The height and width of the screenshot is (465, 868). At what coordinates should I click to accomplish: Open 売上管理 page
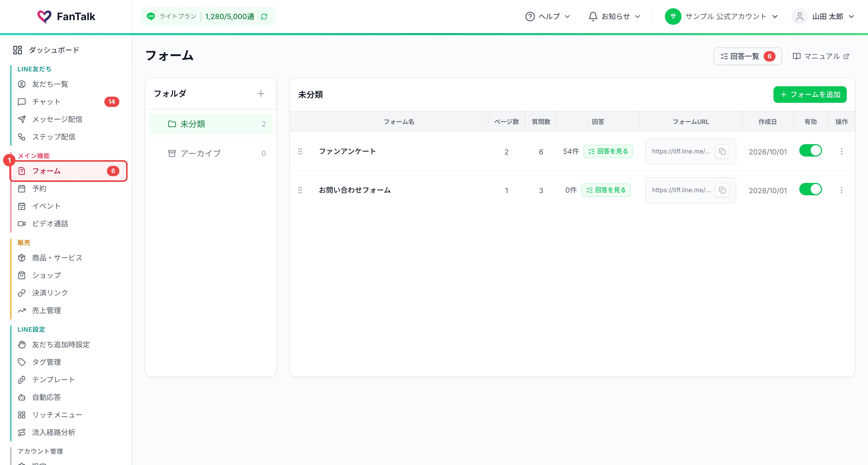pyautogui.click(x=69, y=310)
